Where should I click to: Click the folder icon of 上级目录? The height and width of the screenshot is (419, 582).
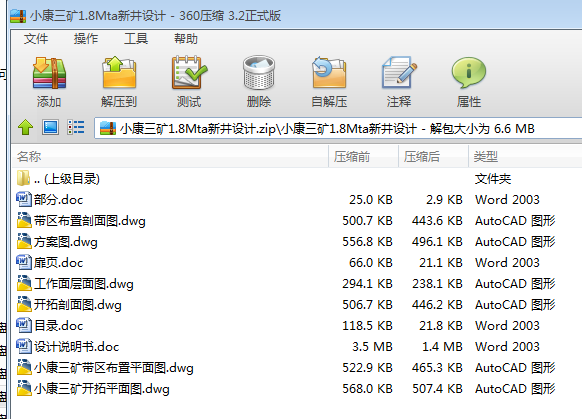tap(23, 179)
